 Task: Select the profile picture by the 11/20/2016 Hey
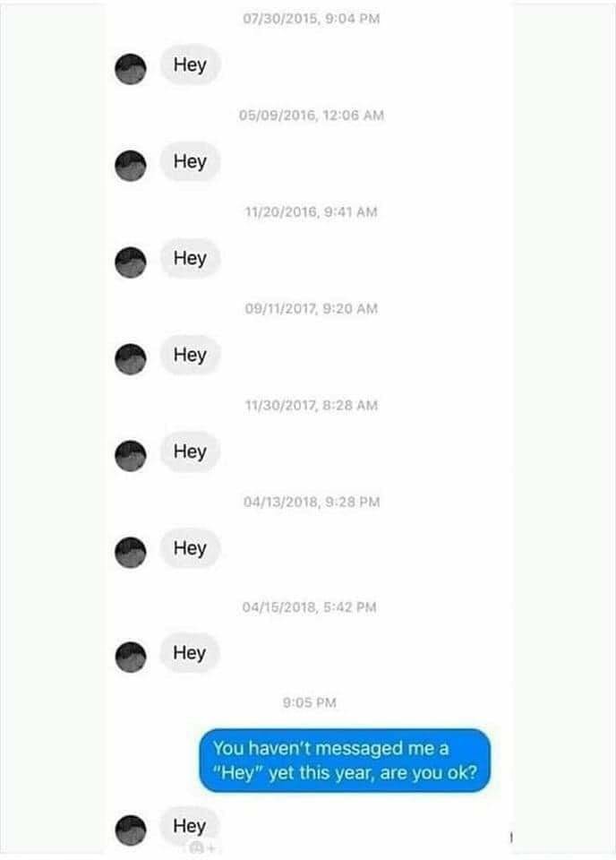click(x=131, y=262)
